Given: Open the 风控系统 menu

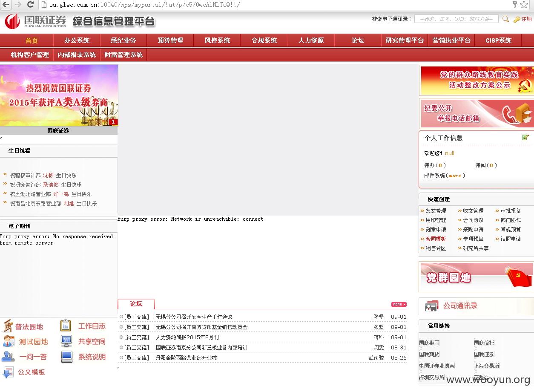Looking at the screenshot, I should (217, 40).
